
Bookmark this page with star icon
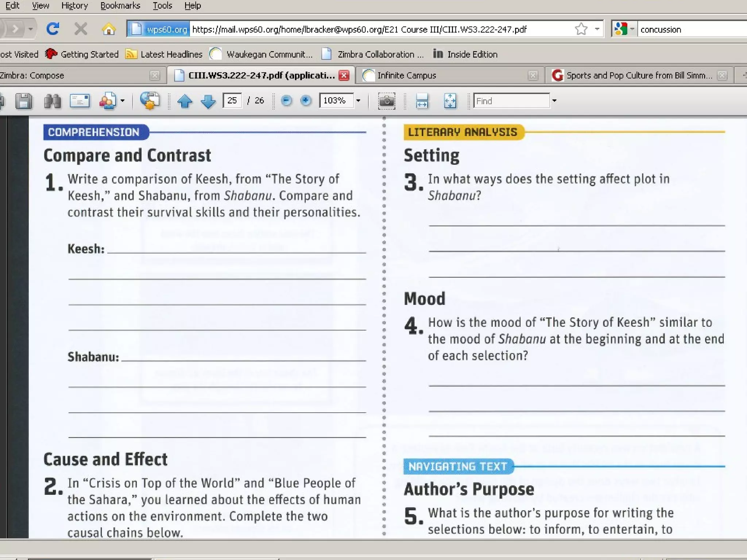click(581, 29)
